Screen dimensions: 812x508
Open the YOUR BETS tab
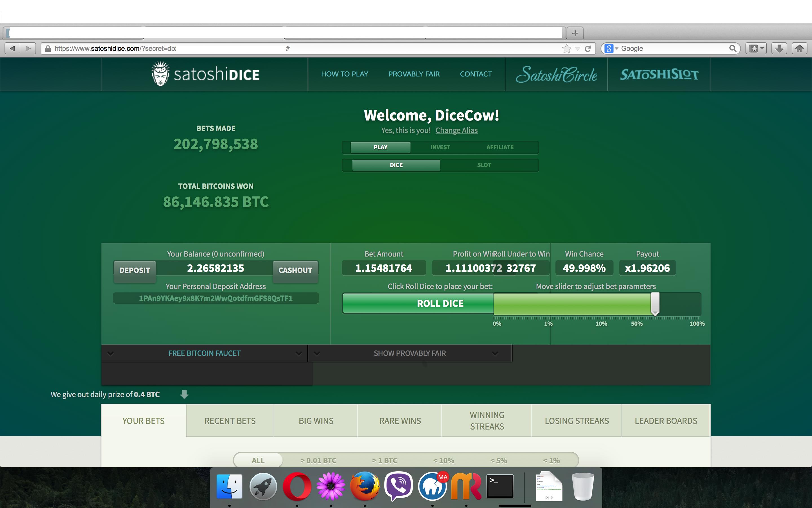[144, 421]
